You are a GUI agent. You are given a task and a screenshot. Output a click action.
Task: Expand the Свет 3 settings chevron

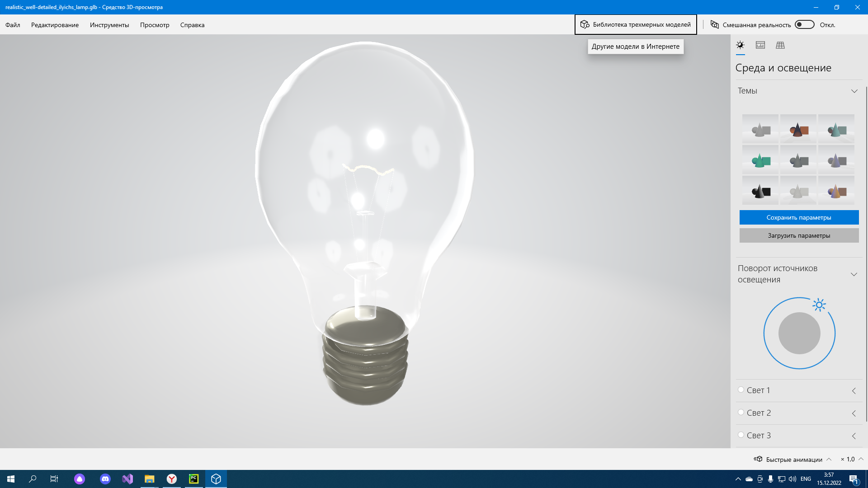(854, 436)
